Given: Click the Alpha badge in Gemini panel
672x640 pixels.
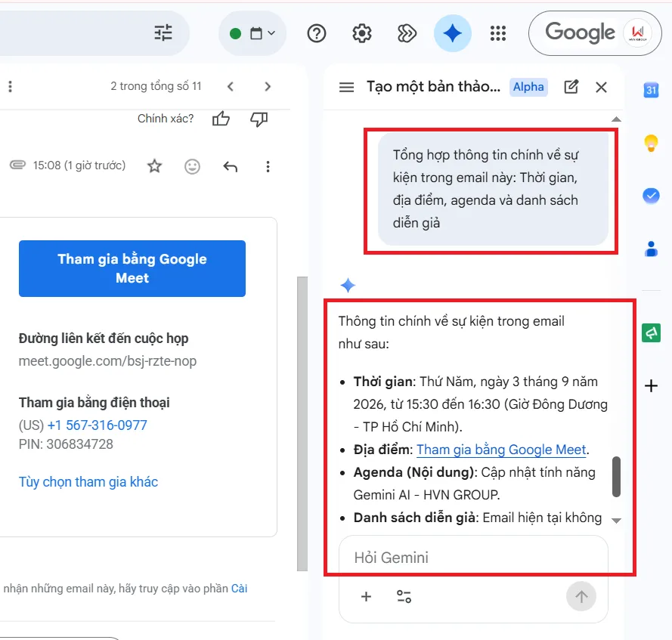Looking at the screenshot, I should click(x=528, y=87).
